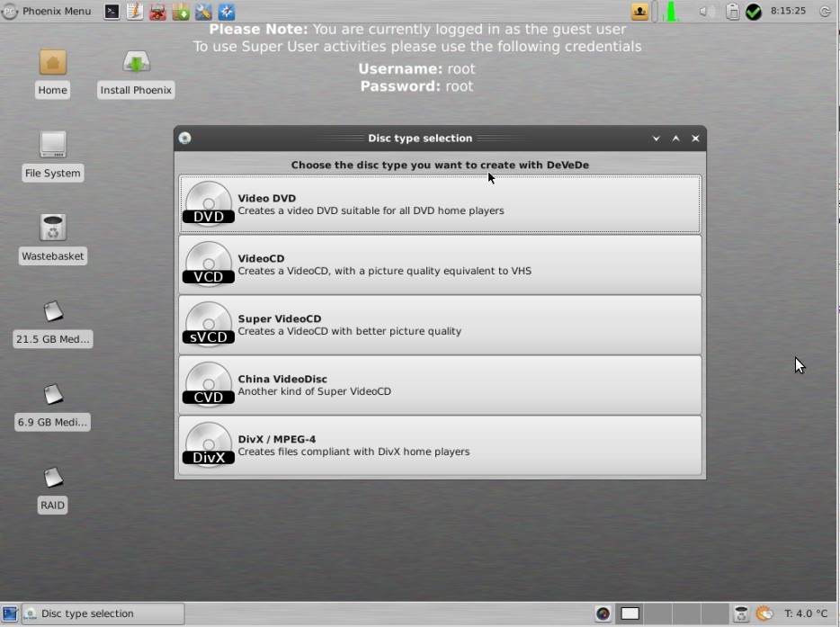840x627 pixels.
Task: Open the window menu via DeVeDe title icon
Action: 185,139
